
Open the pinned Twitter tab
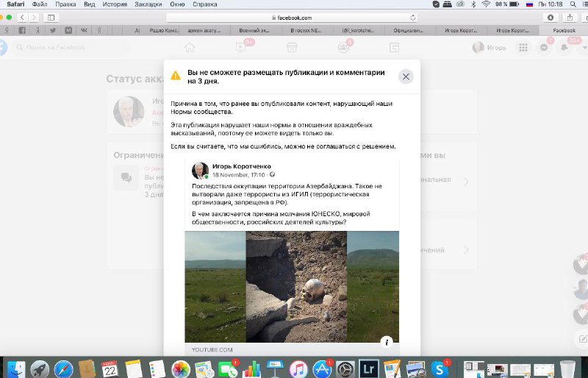pyautogui.click(x=53, y=30)
